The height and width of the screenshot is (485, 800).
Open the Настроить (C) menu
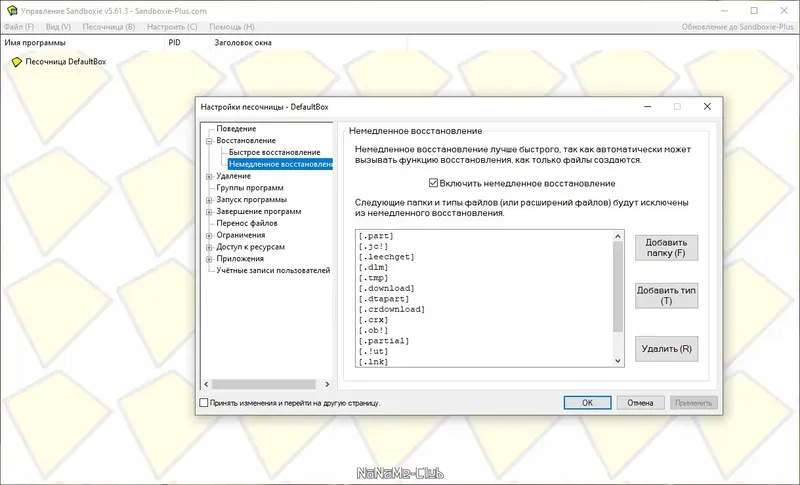[x=172, y=27]
